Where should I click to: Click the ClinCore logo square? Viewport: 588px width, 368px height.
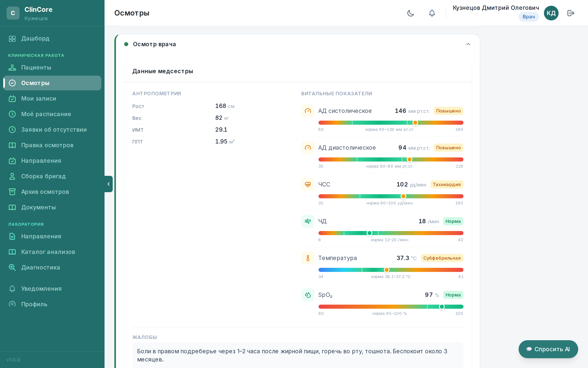(x=13, y=13)
